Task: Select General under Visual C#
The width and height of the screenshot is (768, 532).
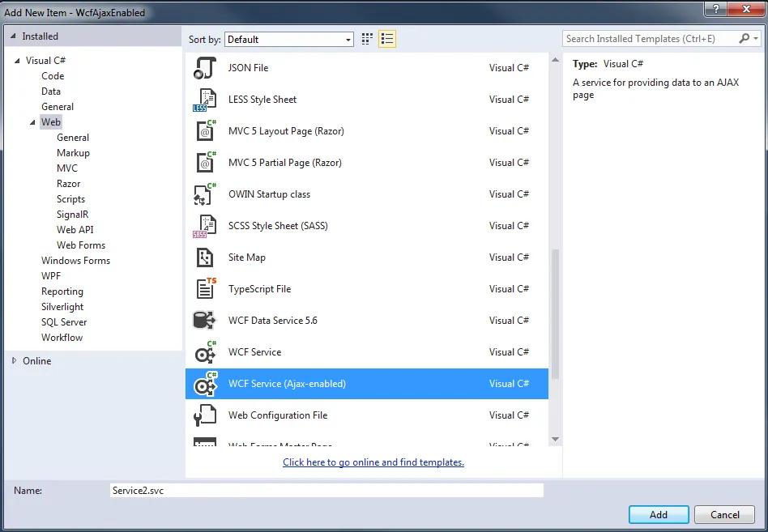Action: coord(58,107)
